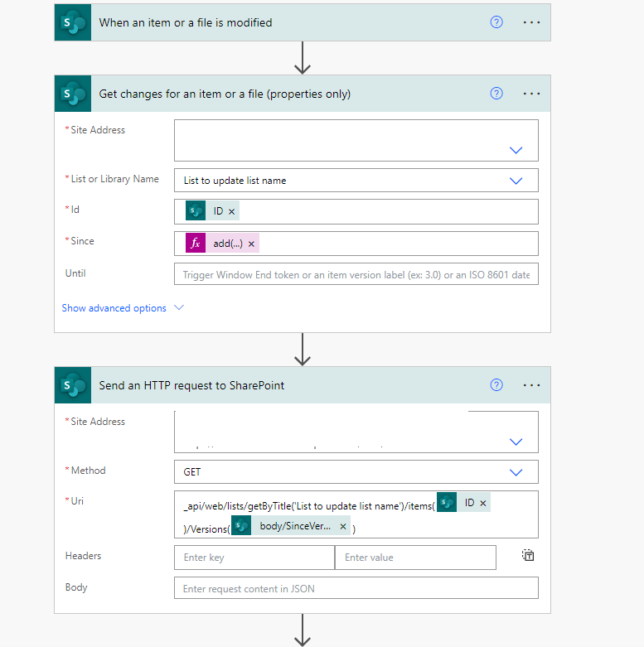Click the SharePoint icon on the trigger card
Image resolution: width=644 pixels, height=647 pixels.
pos(72,22)
